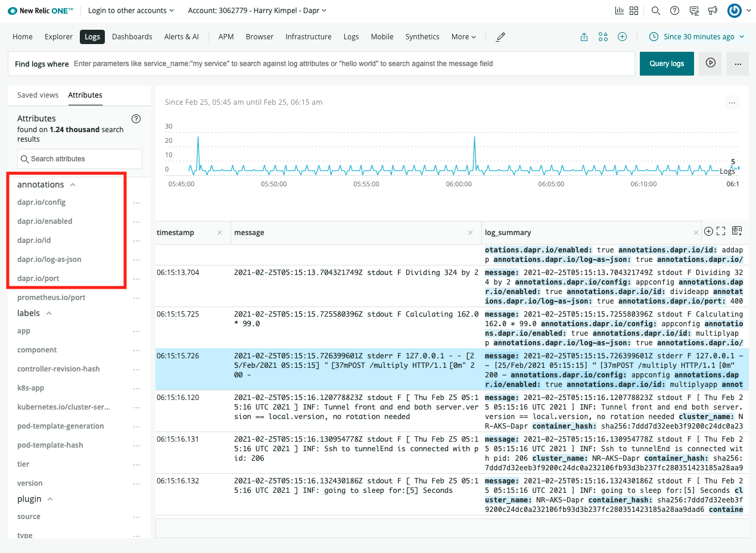Click the play query preview icon
This screenshot has height=553, width=756.
coord(709,64)
